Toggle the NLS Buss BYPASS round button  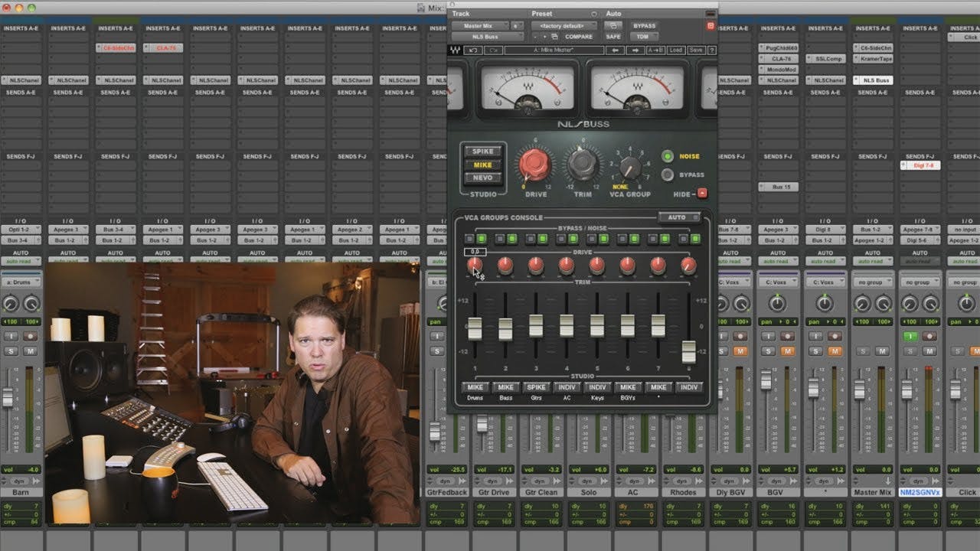pos(668,174)
